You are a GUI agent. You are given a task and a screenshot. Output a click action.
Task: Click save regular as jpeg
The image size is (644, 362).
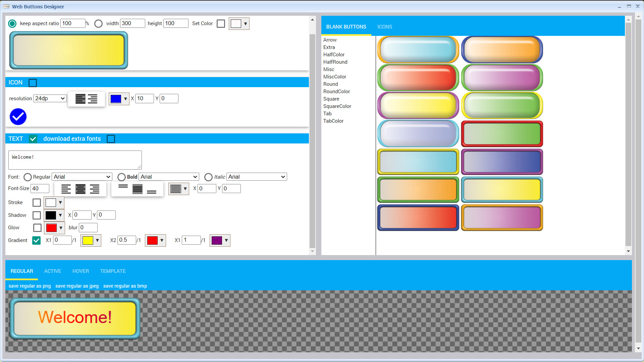tap(77, 286)
